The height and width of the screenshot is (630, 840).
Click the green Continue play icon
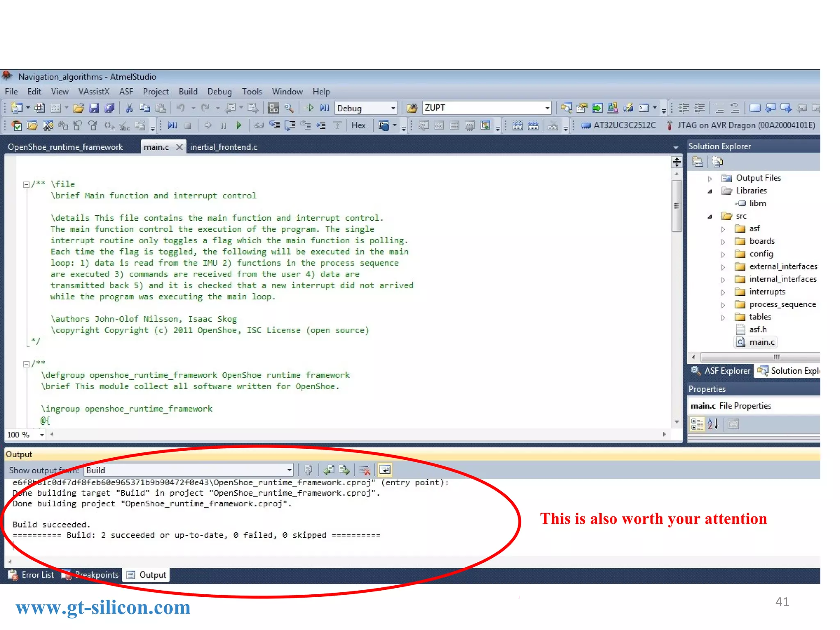tap(239, 126)
